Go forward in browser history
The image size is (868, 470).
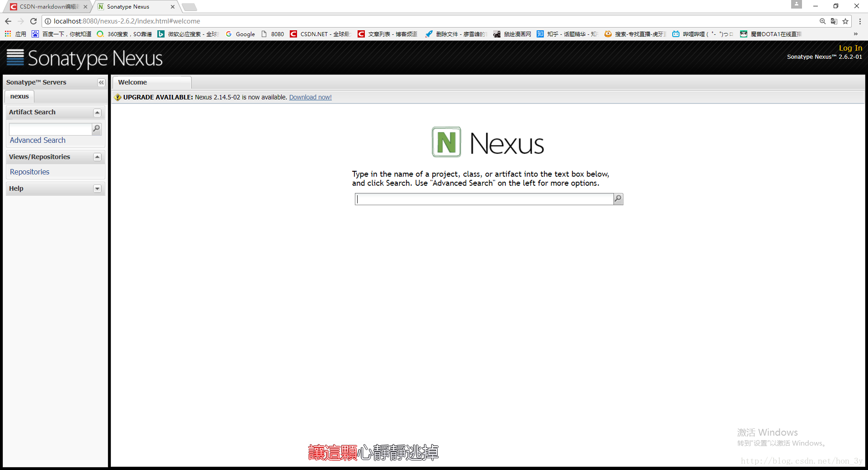(21, 21)
